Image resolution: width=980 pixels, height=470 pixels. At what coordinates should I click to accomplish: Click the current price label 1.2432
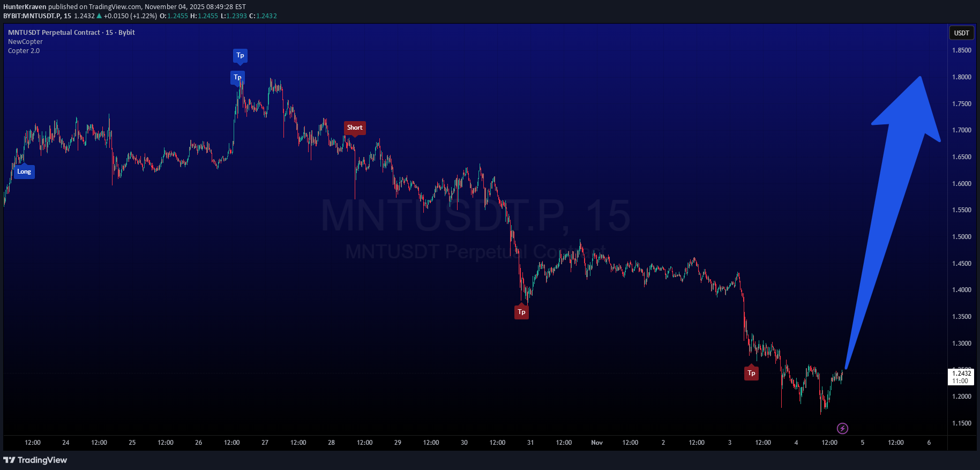tap(961, 374)
